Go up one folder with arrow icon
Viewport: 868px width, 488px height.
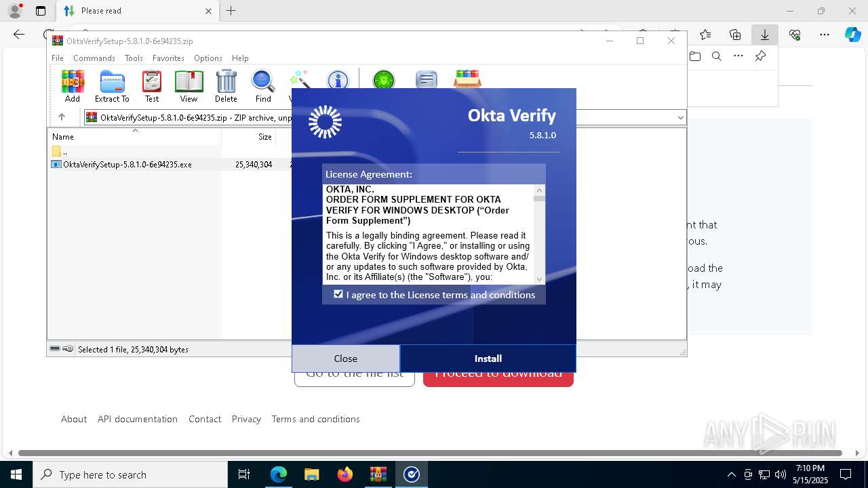(x=62, y=117)
